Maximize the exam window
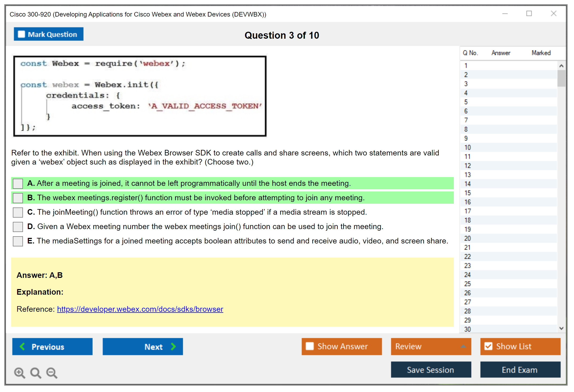The image size is (574, 392). [x=529, y=14]
